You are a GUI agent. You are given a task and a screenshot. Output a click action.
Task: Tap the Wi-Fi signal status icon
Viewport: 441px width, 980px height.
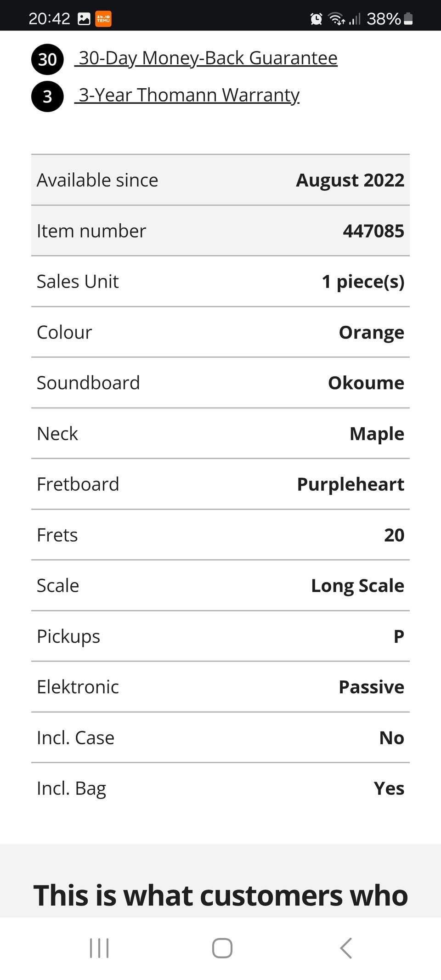[337, 19]
